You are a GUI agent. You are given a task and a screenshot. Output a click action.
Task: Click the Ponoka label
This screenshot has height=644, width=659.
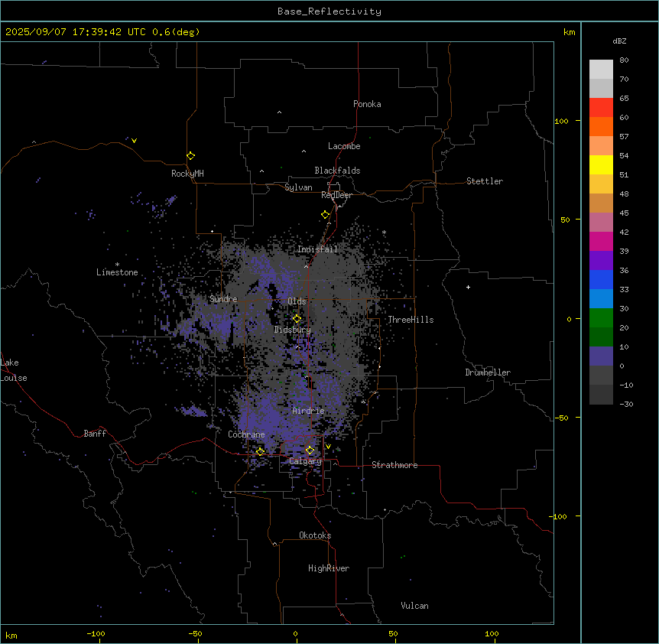(x=367, y=104)
